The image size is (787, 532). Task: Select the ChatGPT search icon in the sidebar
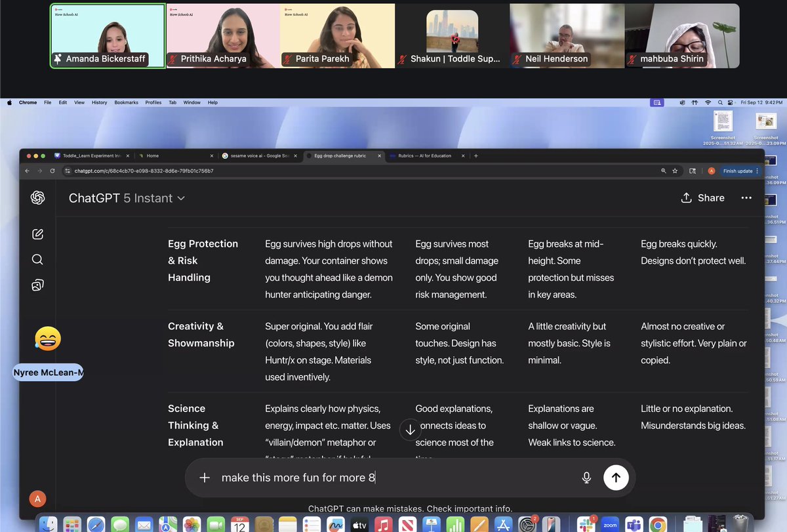pyautogui.click(x=37, y=259)
